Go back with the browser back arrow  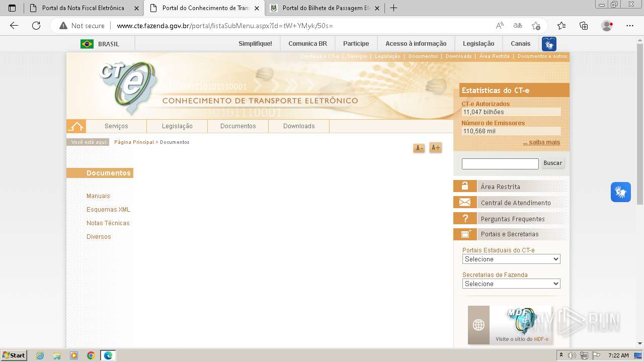tap(14, 26)
